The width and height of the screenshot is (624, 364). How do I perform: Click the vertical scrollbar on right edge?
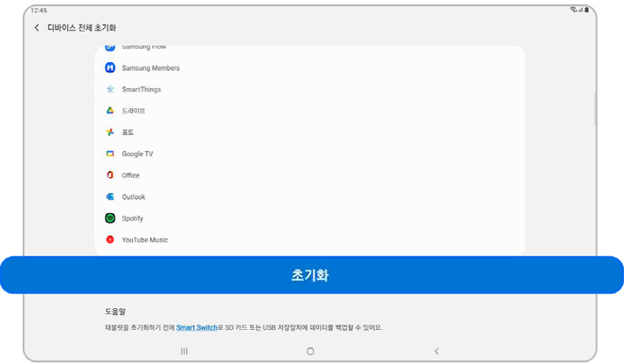[595, 110]
